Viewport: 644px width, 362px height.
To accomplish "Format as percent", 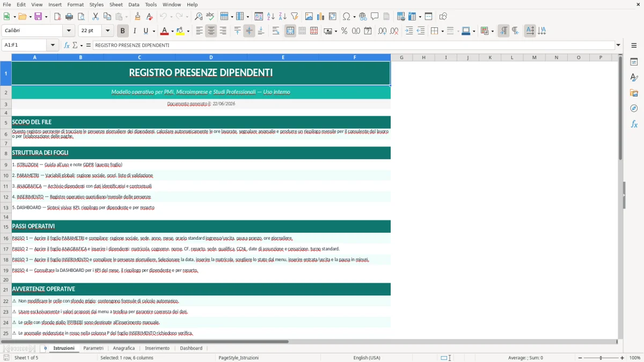I will pos(344,31).
